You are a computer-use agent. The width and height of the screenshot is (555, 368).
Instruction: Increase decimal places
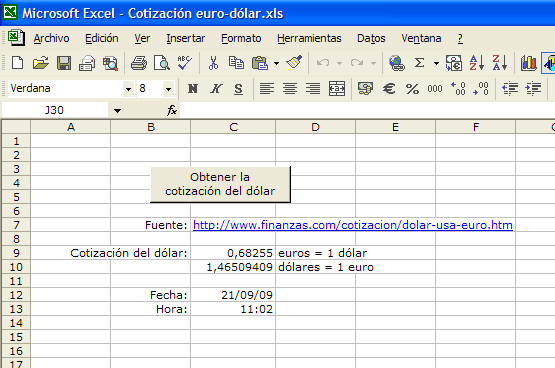tap(458, 88)
